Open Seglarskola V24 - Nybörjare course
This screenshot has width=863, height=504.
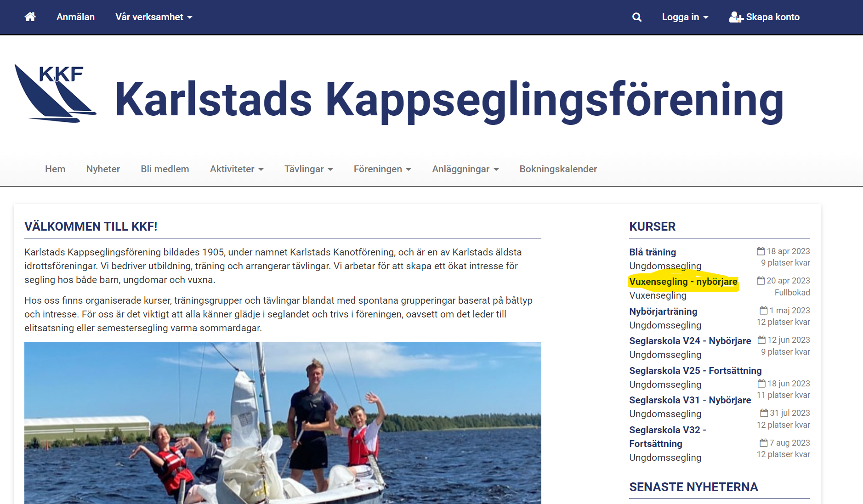pos(690,341)
